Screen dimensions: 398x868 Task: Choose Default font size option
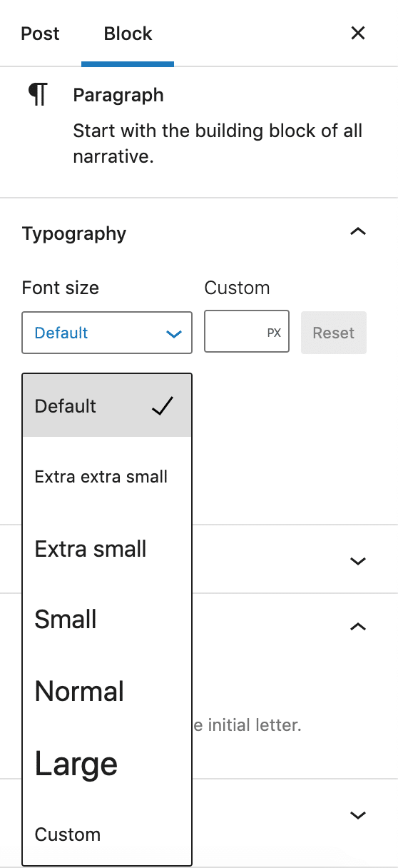107,405
